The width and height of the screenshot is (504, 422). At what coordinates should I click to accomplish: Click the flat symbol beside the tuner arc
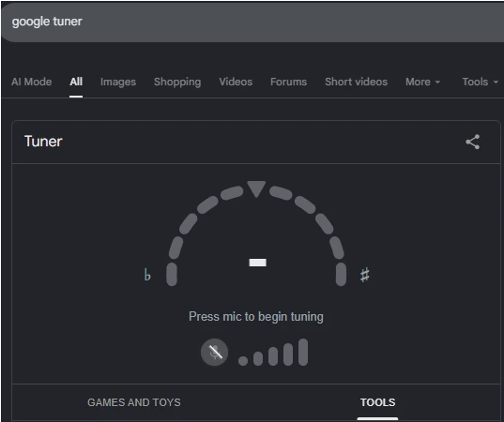tap(147, 275)
